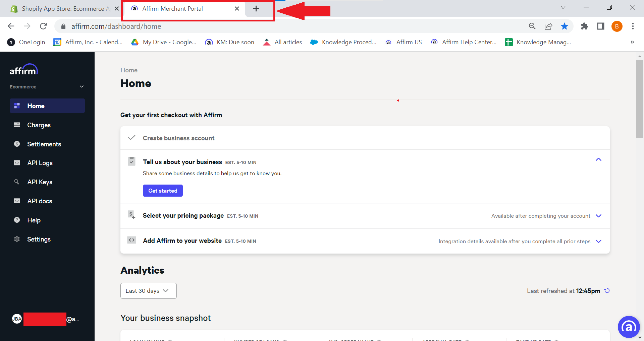
Task: Open My Drive Google bookmark
Action: click(x=164, y=42)
